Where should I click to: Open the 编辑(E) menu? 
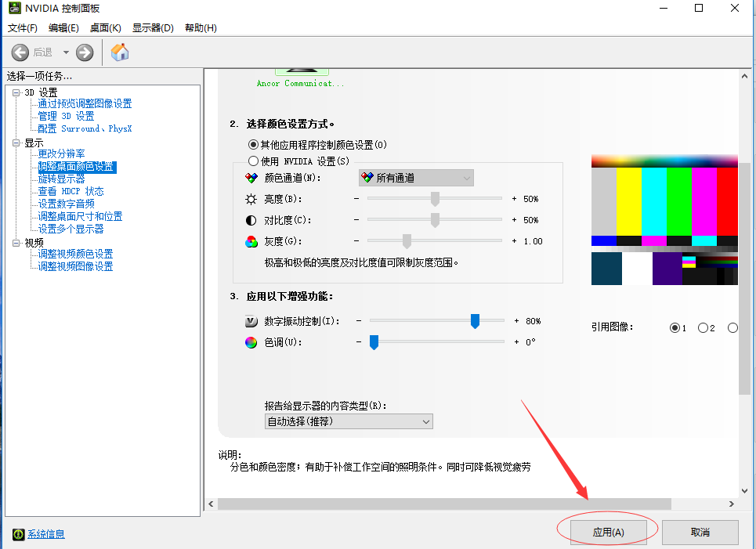point(63,28)
